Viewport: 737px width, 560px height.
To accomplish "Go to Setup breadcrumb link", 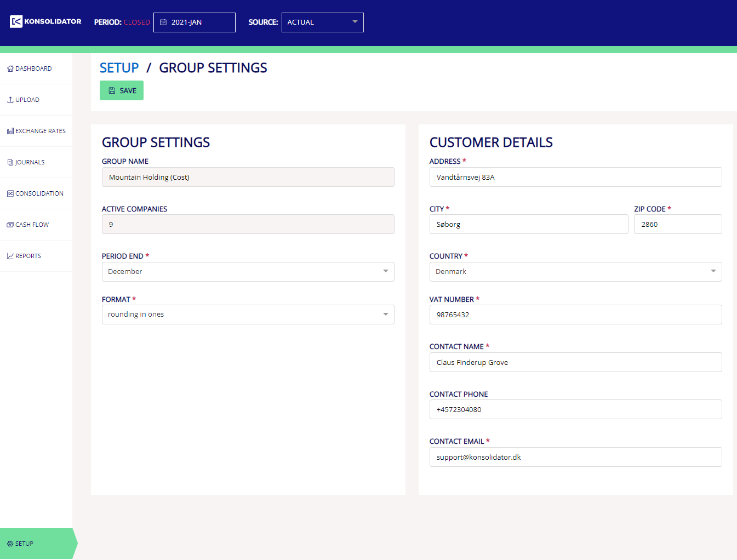I will (119, 68).
